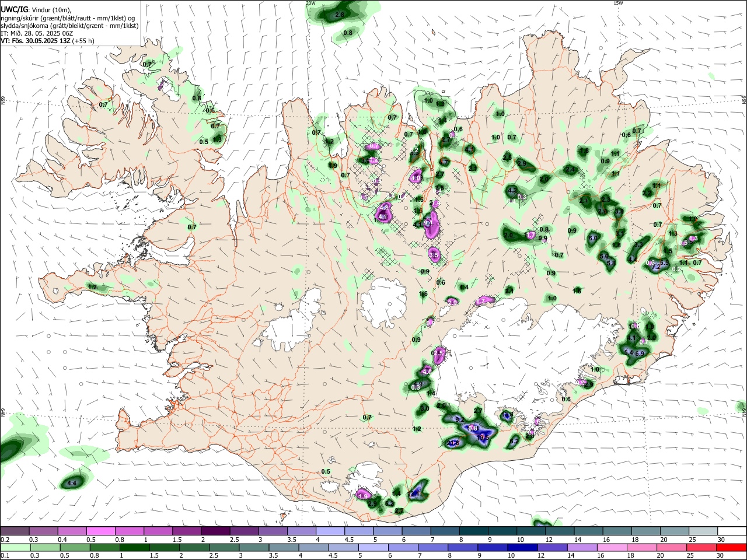Click the 'UWC/IG' title text

(13, 10)
